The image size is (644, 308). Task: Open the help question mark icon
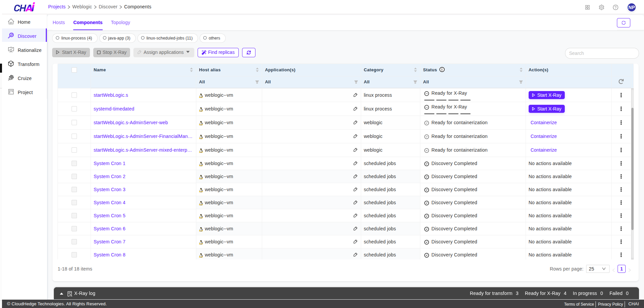(x=615, y=7)
